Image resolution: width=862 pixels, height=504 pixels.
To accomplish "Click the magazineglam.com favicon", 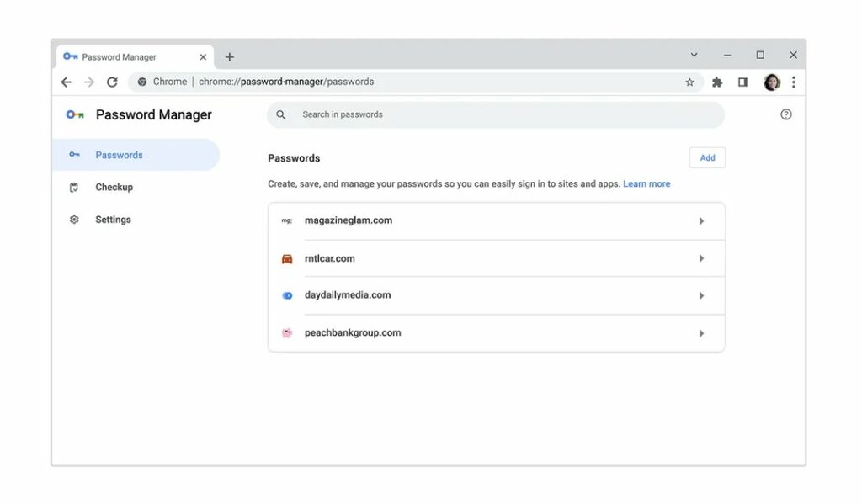I will tap(287, 220).
